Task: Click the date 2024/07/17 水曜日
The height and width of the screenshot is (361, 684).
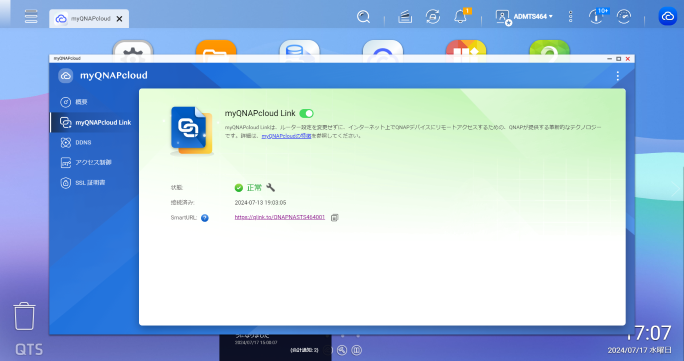Action: [640, 350]
